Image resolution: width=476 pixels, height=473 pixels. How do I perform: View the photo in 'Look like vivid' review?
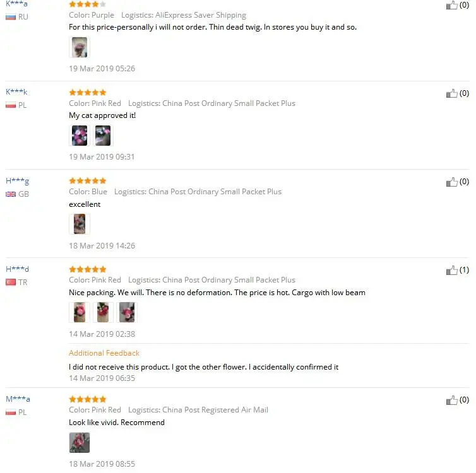(x=80, y=443)
